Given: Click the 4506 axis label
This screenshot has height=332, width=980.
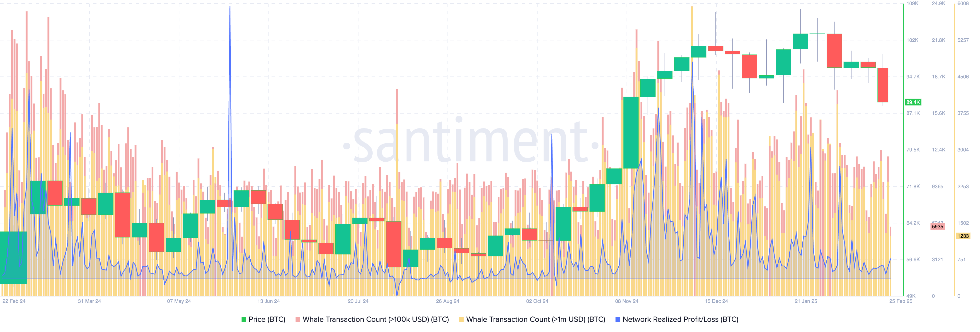Looking at the screenshot, I should [x=963, y=77].
